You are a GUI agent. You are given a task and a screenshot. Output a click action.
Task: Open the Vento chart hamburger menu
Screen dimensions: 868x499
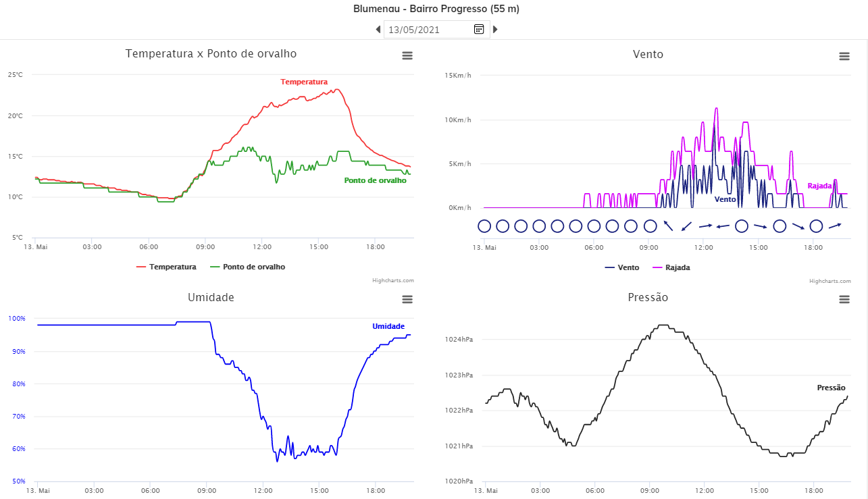click(844, 56)
